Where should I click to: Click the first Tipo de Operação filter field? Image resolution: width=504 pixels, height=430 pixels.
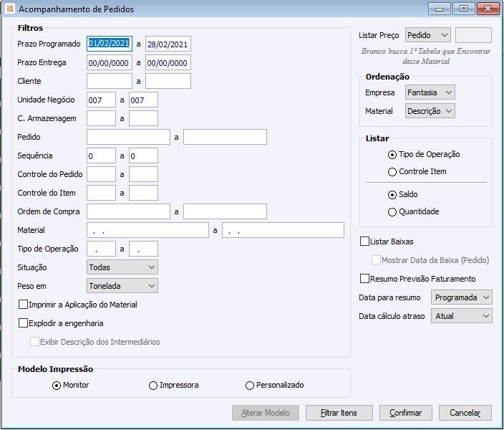pos(101,249)
